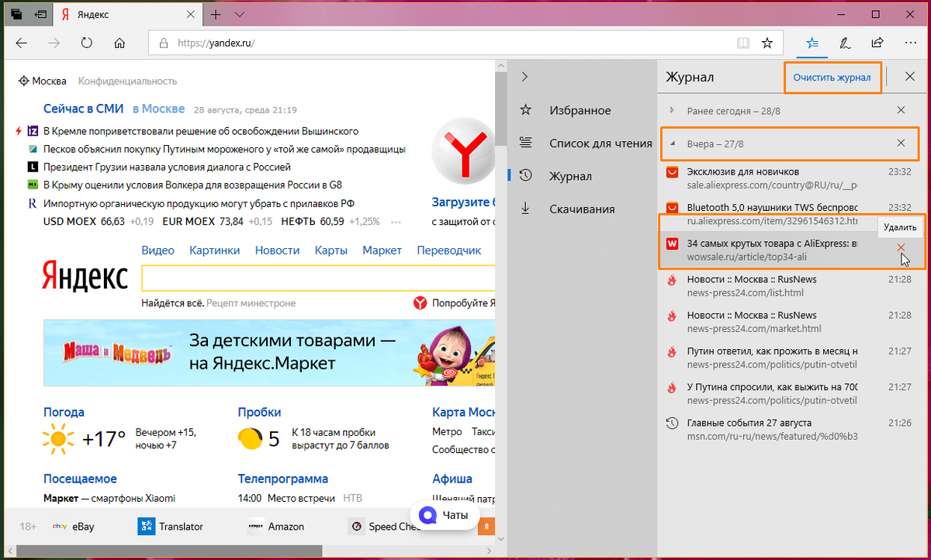
Task: Open reading view book icon
Action: [742, 43]
